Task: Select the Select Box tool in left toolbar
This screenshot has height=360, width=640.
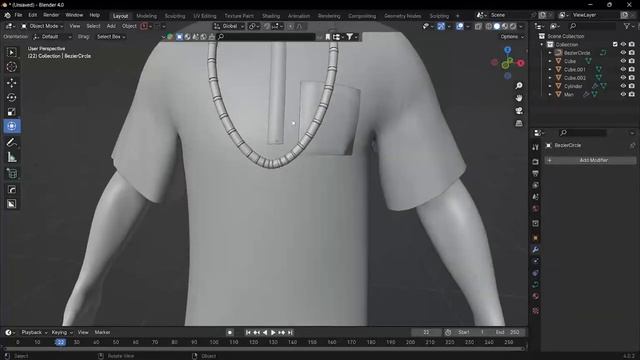Action: tap(11, 52)
